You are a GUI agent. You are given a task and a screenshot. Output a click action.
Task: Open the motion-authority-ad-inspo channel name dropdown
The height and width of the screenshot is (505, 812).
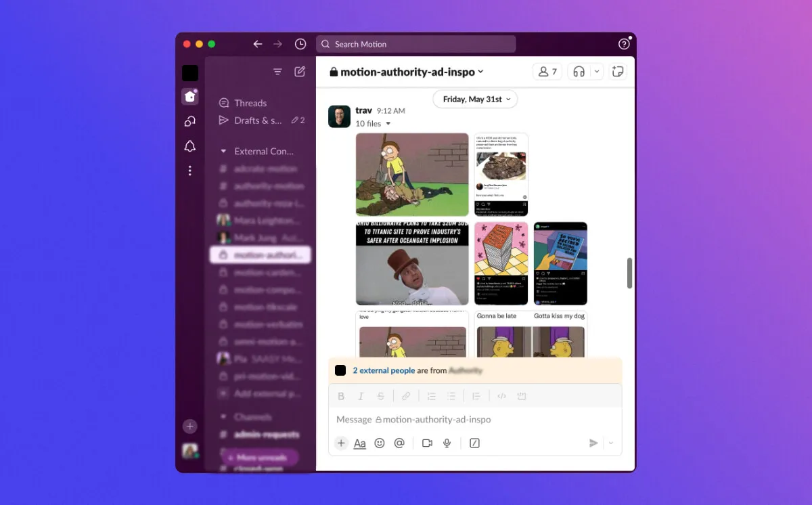pyautogui.click(x=407, y=72)
